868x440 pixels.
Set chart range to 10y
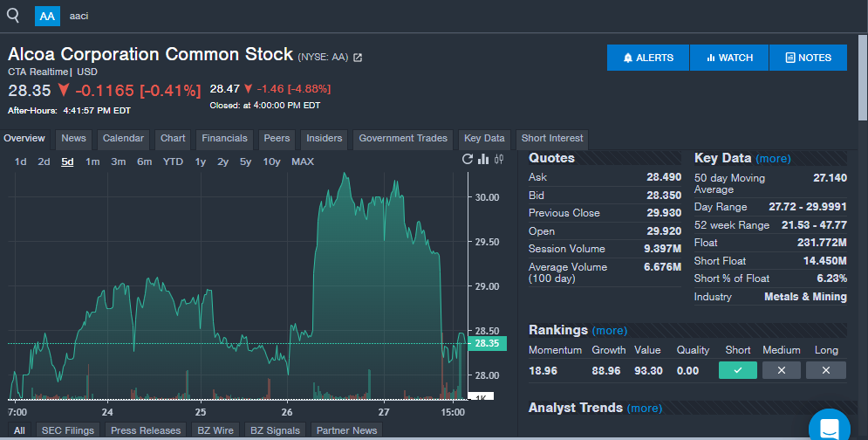(x=271, y=162)
